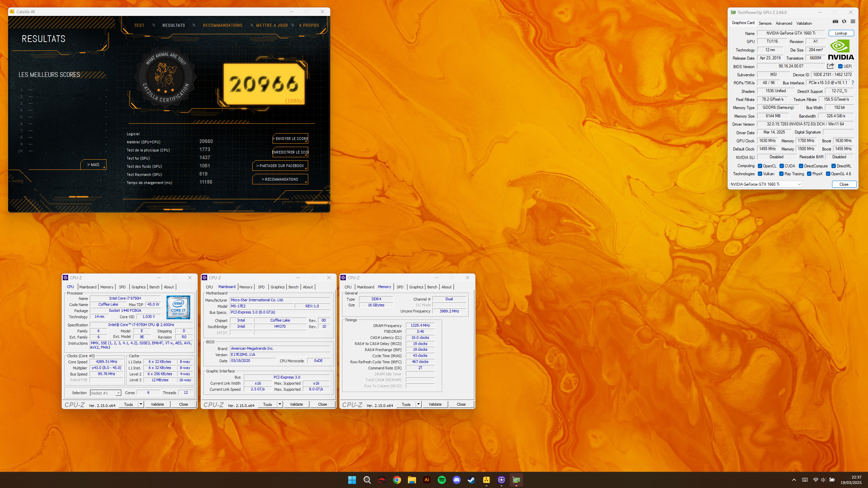
Task: Open the GPU-Z hamburger menu
Action: [x=853, y=22]
